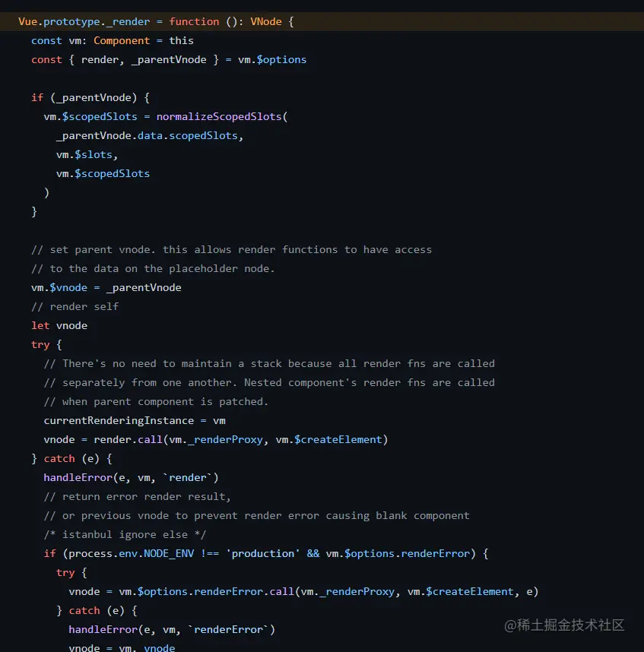Click 'vnode = render.call(vm._renderProxy' line
The height and width of the screenshot is (652, 644).
click(216, 439)
